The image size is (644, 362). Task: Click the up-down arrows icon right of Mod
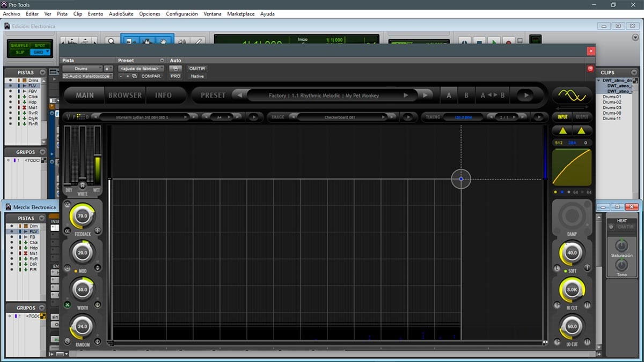[x=98, y=268]
